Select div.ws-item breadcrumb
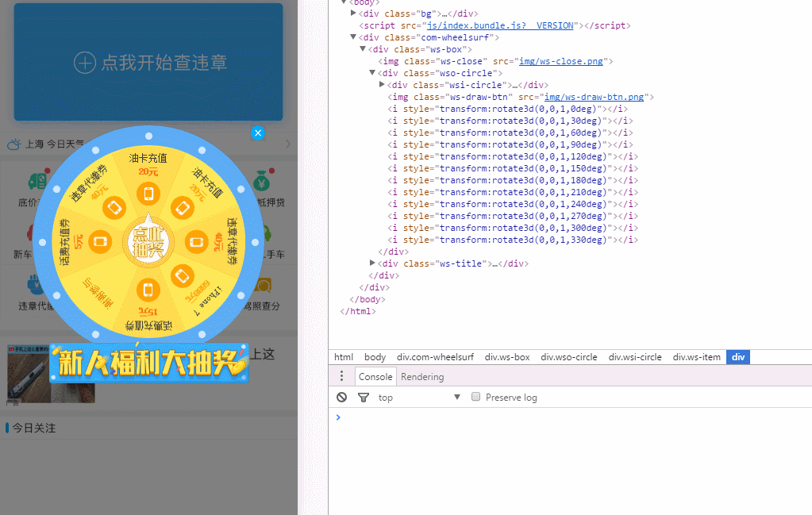The height and width of the screenshot is (515, 812). click(697, 357)
